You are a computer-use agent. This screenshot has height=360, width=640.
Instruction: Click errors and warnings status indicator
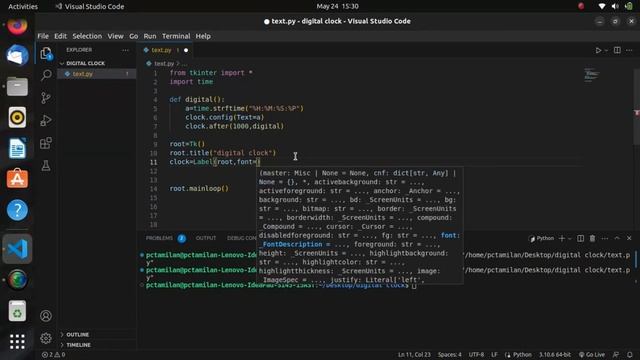(53, 354)
